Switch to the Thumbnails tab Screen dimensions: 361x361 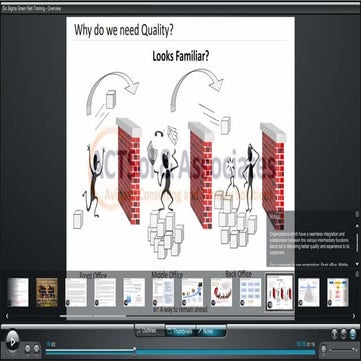pyautogui.click(x=180, y=331)
